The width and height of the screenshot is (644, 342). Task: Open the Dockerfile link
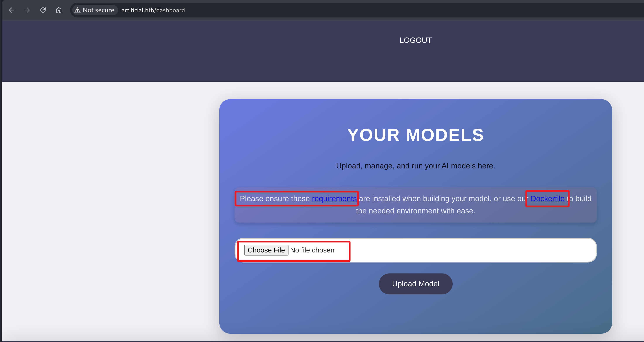tap(547, 198)
